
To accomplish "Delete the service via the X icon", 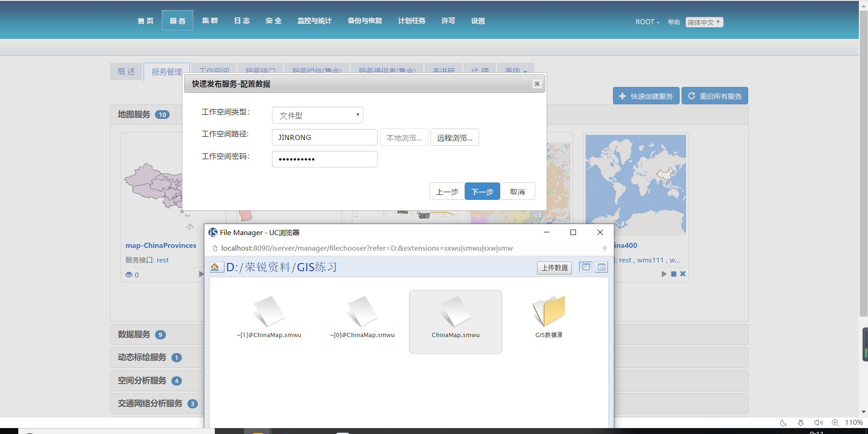I will tap(682, 273).
